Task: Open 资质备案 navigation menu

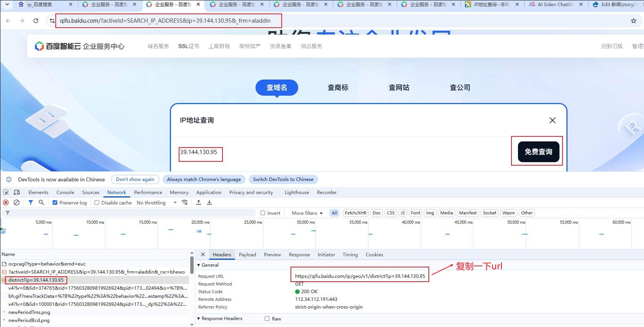Action: point(281,46)
